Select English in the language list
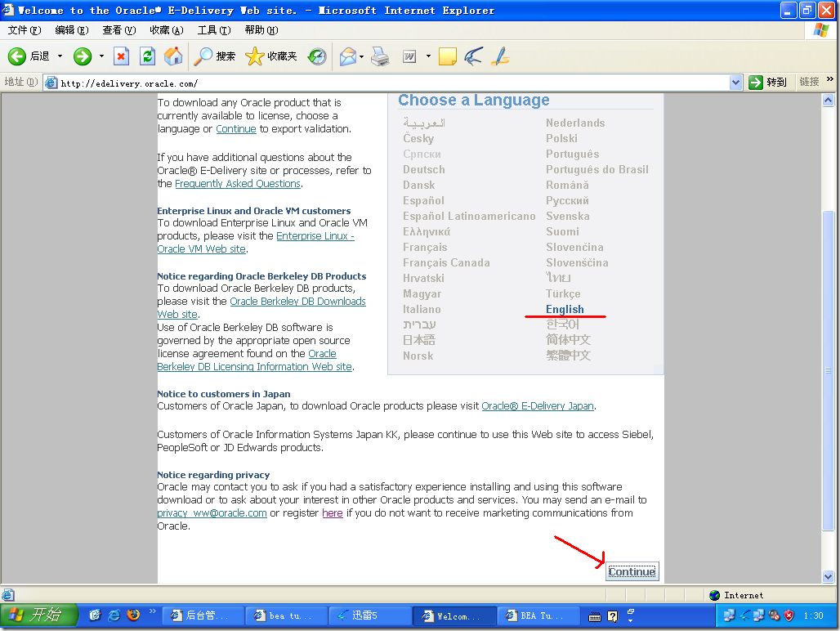 [x=565, y=309]
